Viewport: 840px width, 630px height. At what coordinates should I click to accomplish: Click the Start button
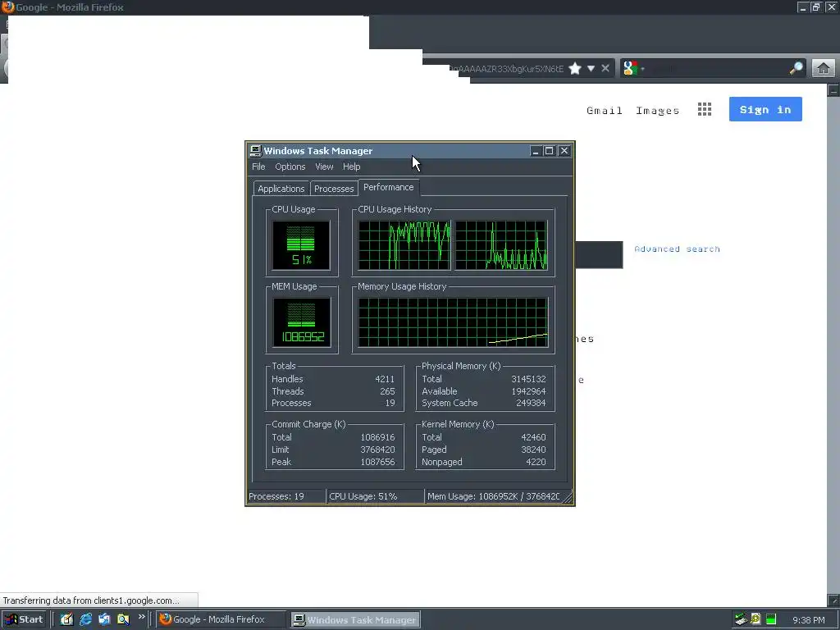pos(25,619)
